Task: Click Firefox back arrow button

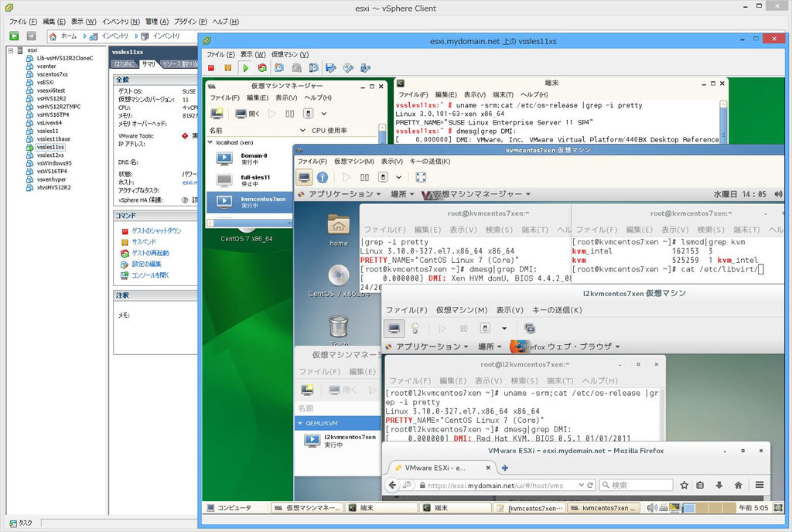Action: tap(392, 485)
